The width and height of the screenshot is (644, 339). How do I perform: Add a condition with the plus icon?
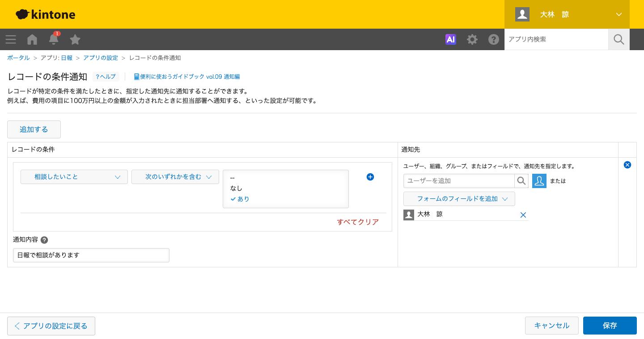click(x=370, y=177)
